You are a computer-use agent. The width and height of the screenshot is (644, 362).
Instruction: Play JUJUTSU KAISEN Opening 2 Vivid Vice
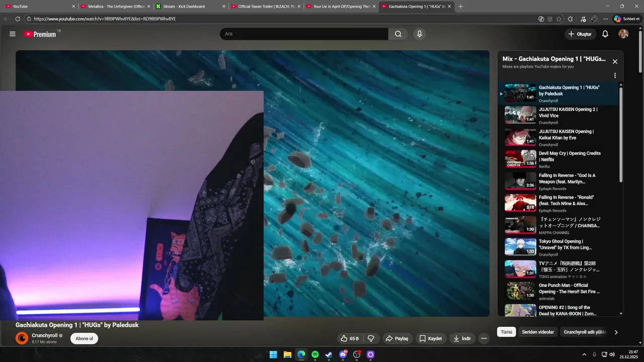pos(558,116)
